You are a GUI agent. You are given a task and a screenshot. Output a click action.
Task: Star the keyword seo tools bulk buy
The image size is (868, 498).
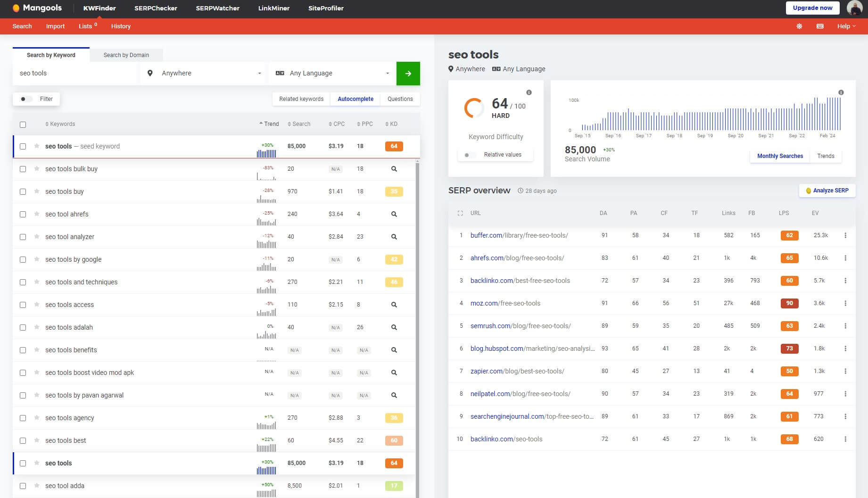pyautogui.click(x=37, y=169)
